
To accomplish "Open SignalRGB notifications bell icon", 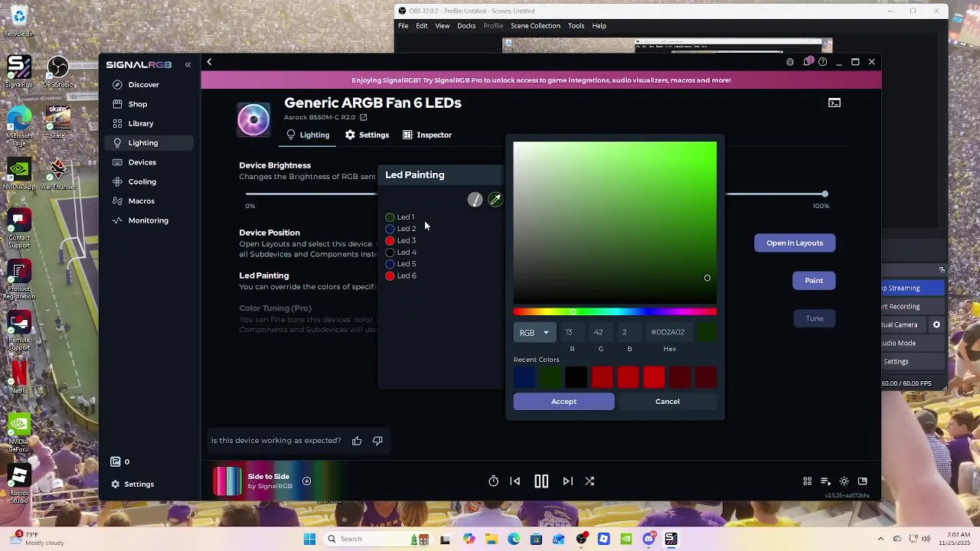I will pyautogui.click(x=806, y=62).
